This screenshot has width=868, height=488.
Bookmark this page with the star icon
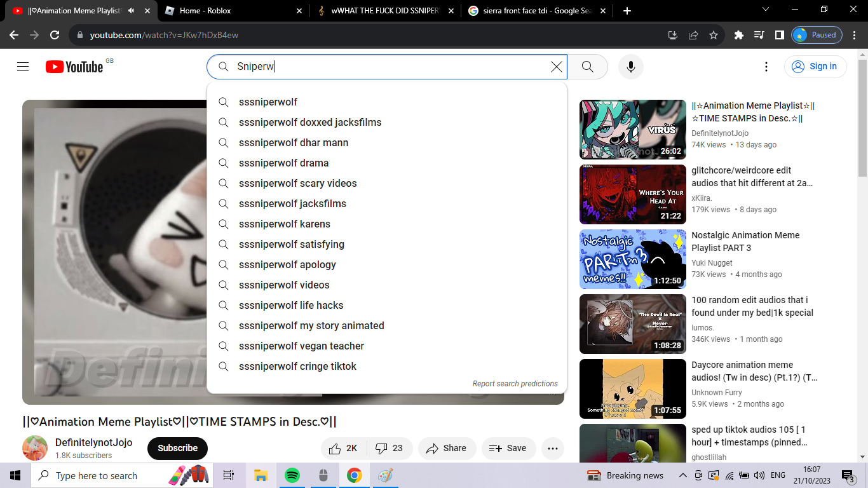[x=714, y=35]
